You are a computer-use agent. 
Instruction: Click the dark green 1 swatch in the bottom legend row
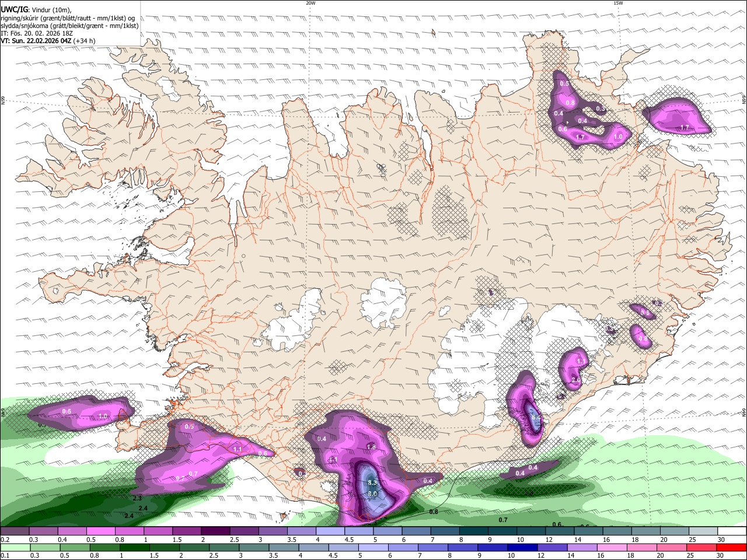[134, 548]
